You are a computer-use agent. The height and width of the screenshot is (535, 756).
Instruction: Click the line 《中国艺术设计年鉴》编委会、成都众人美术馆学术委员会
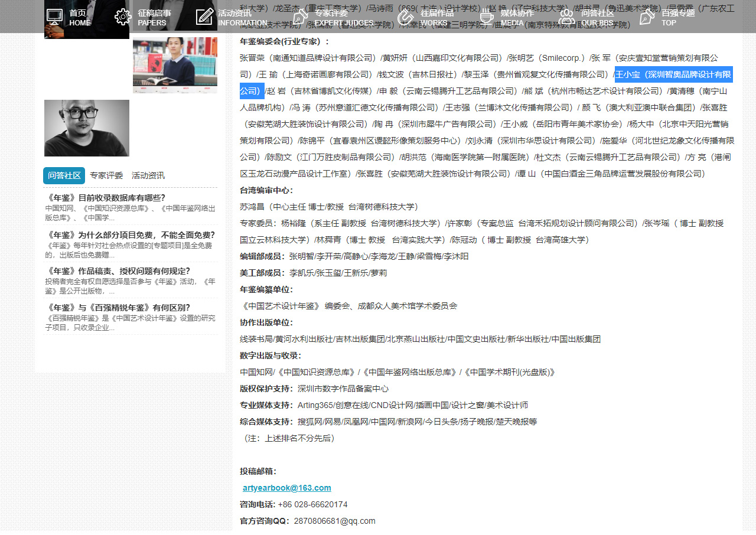pos(348,306)
